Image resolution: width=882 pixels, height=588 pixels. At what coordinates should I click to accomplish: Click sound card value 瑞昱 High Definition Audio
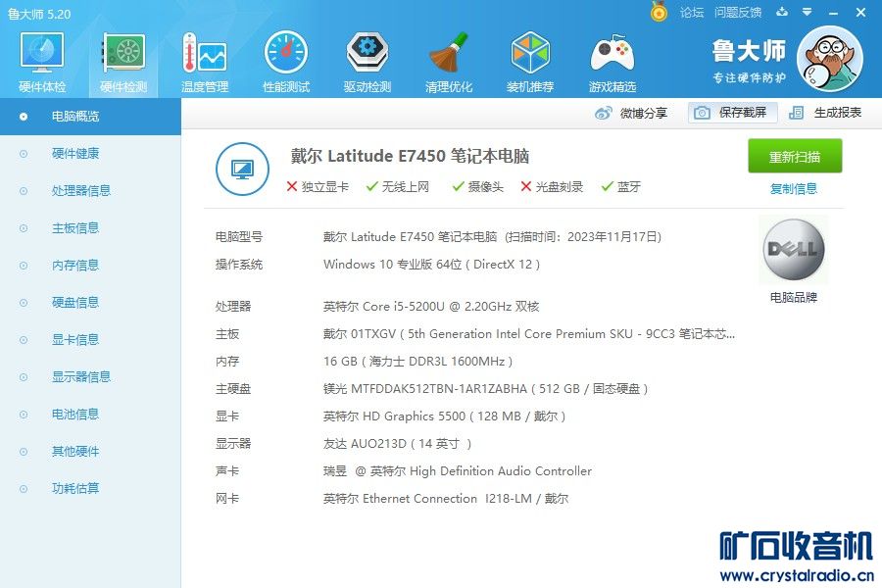458,471
